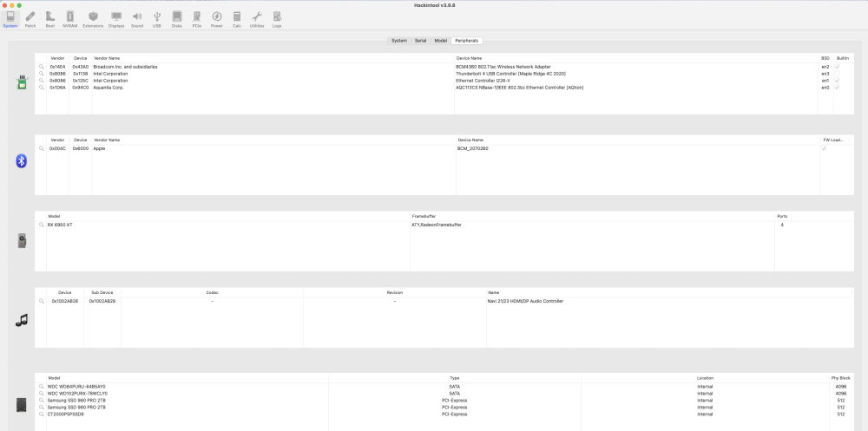Image resolution: width=868 pixels, height=431 pixels.
Task: Open the PCIe toolbar section
Action: (x=196, y=19)
